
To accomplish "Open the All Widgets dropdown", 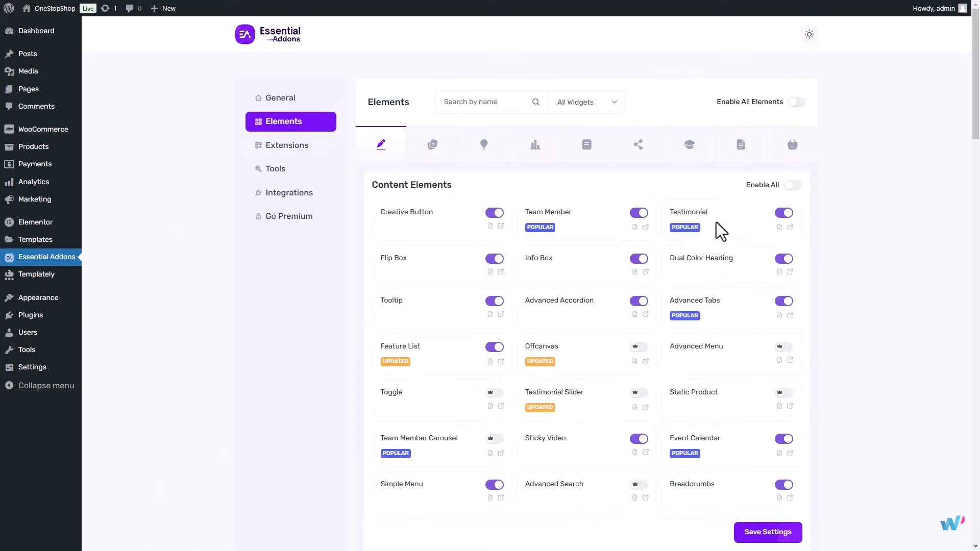I will click(586, 102).
